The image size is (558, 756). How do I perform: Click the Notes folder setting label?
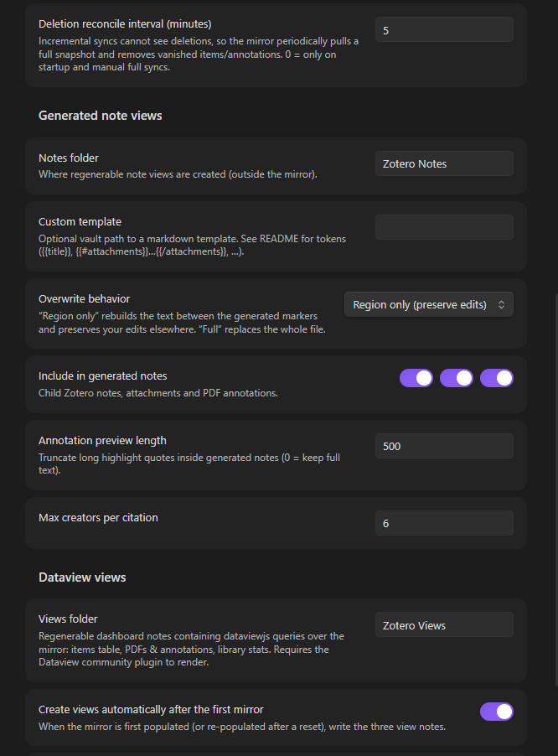[x=69, y=158]
